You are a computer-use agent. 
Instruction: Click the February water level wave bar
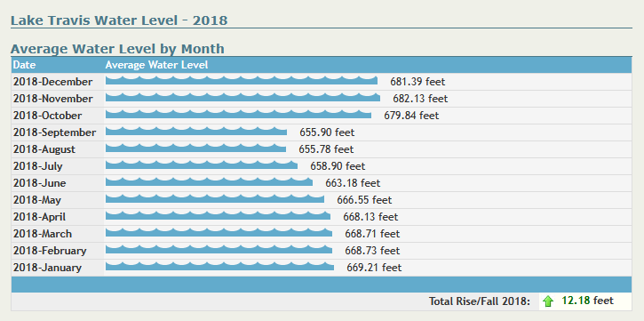[219, 249]
